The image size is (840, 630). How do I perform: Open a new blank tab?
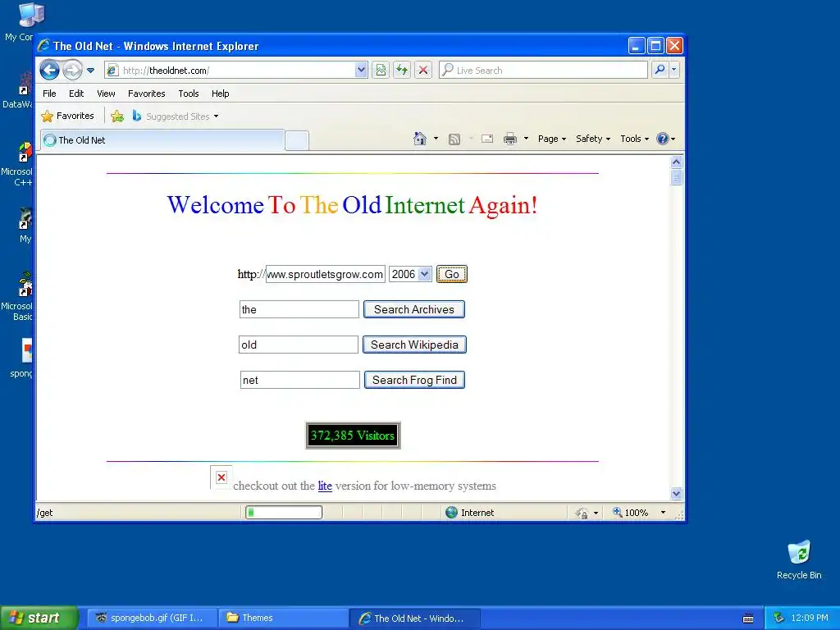click(x=296, y=140)
